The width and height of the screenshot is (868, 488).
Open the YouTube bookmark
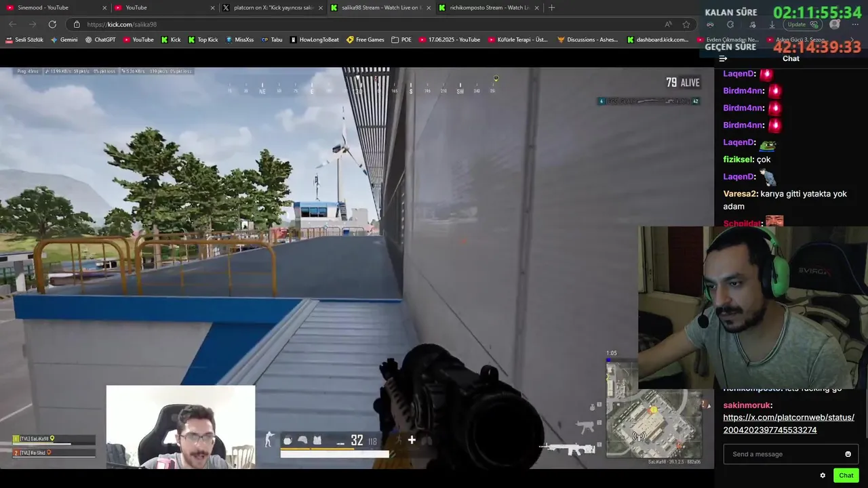tap(138, 40)
